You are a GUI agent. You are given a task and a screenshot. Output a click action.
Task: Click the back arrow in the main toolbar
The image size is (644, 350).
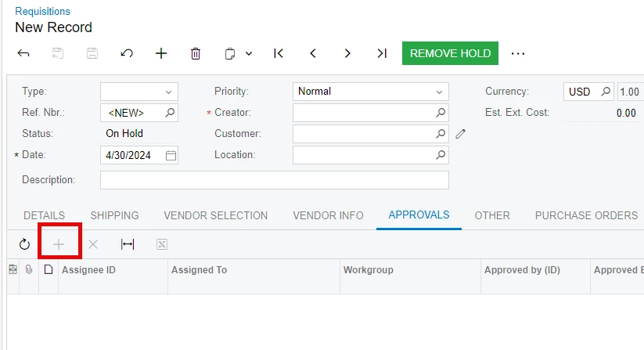[x=23, y=53]
